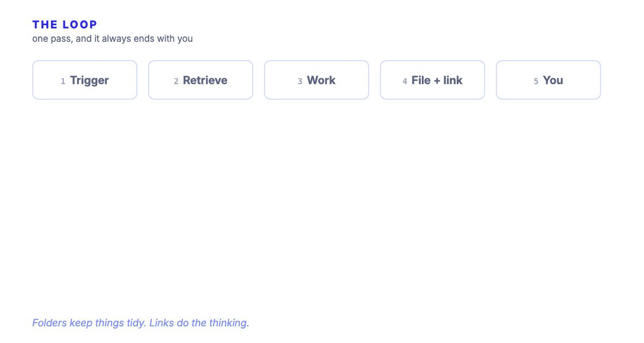This screenshot has height=343, width=644.
Task: Click THE LOOP heading
Action: coord(65,25)
